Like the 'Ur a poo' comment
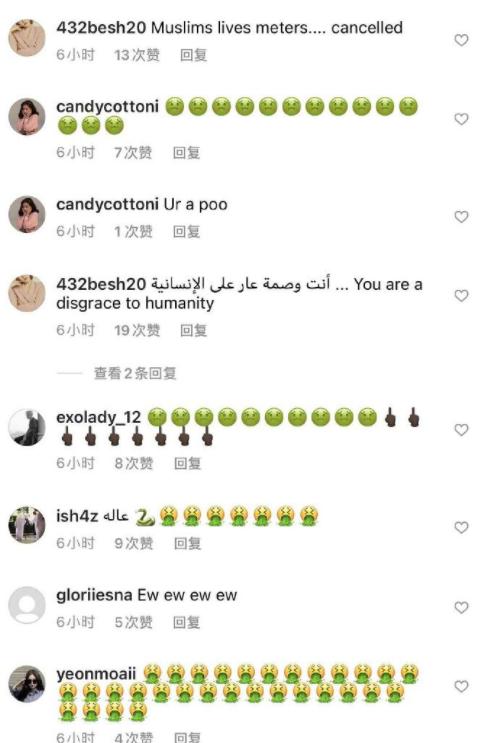 click(x=461, y=217)
